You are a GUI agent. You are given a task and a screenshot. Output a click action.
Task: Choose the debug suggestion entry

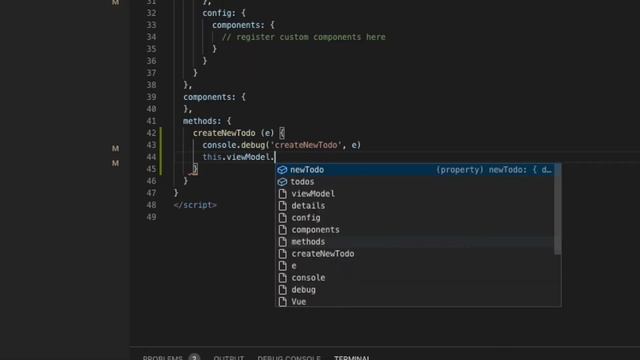(416, 290)
